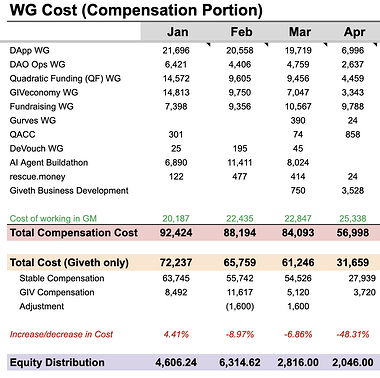Select the WG Cost (Compensation Portion) title
The height and width of the screenshot is (378, 380).
point(136,10)
